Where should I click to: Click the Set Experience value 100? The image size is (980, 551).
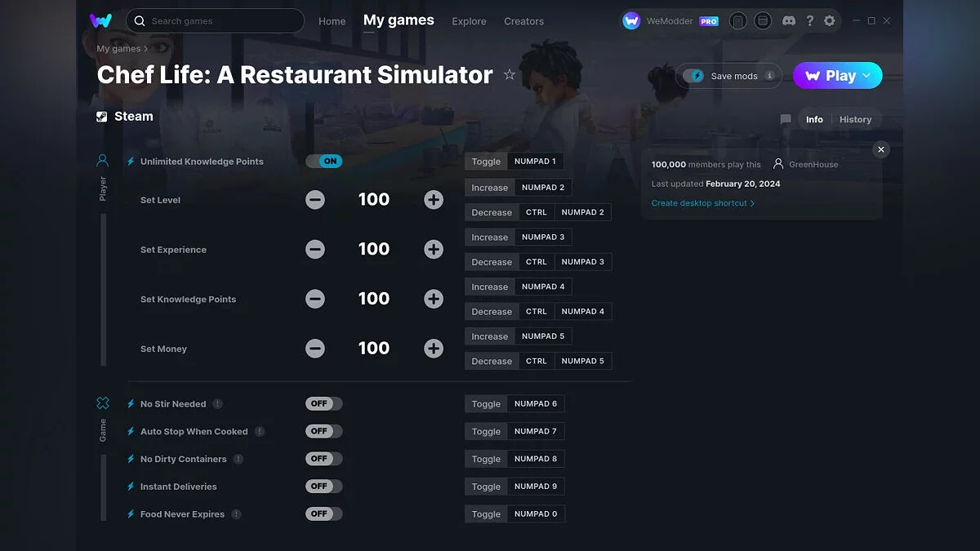tap(374, 250)
